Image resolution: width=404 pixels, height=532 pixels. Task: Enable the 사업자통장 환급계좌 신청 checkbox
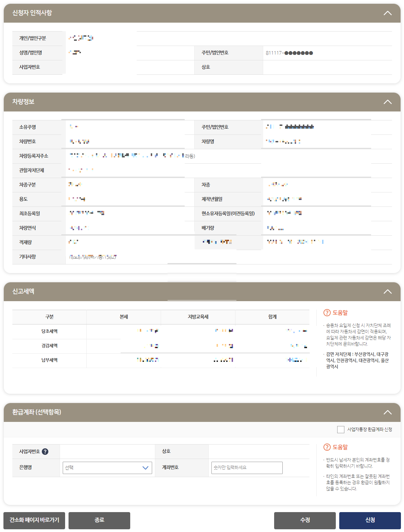340,429
